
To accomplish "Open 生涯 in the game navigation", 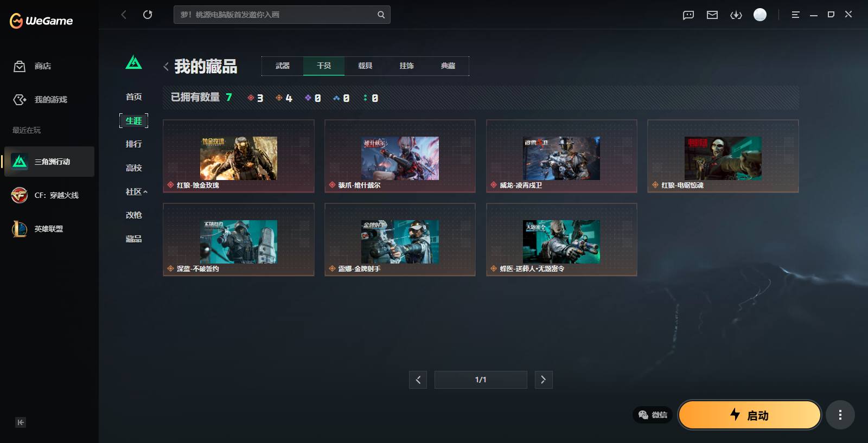I will click(134, 120).
